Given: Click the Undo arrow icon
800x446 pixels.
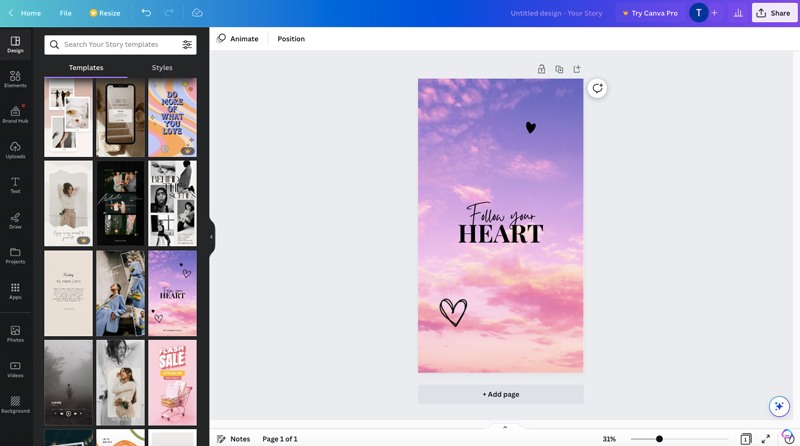Looking at the screenshot, I should click(146, 13).
